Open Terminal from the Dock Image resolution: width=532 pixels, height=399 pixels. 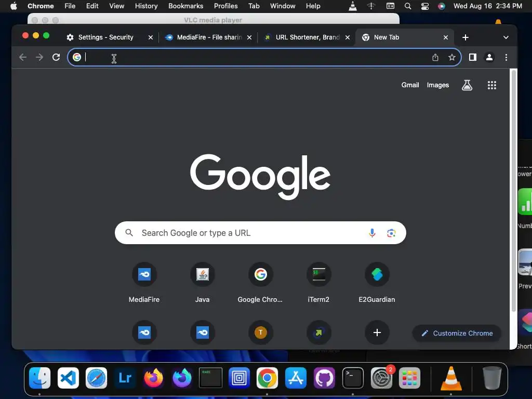(x=353, y=378)
